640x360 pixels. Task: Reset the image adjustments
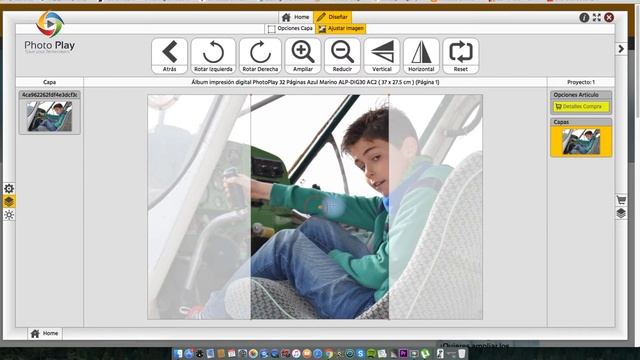tap(461, 56)
